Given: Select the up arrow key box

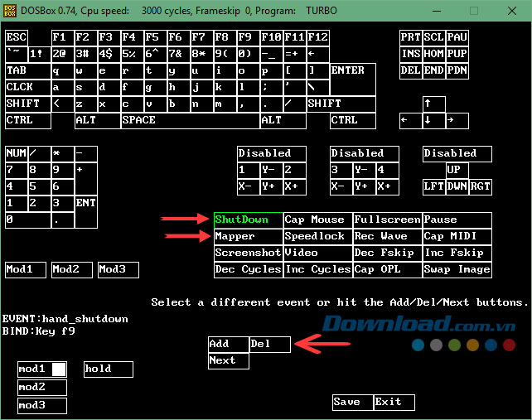Looking at the screenshot, I should [434, 104].
